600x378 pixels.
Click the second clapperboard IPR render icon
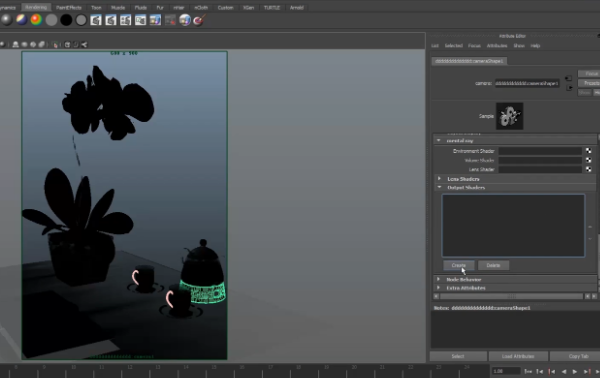click(111, 20)
